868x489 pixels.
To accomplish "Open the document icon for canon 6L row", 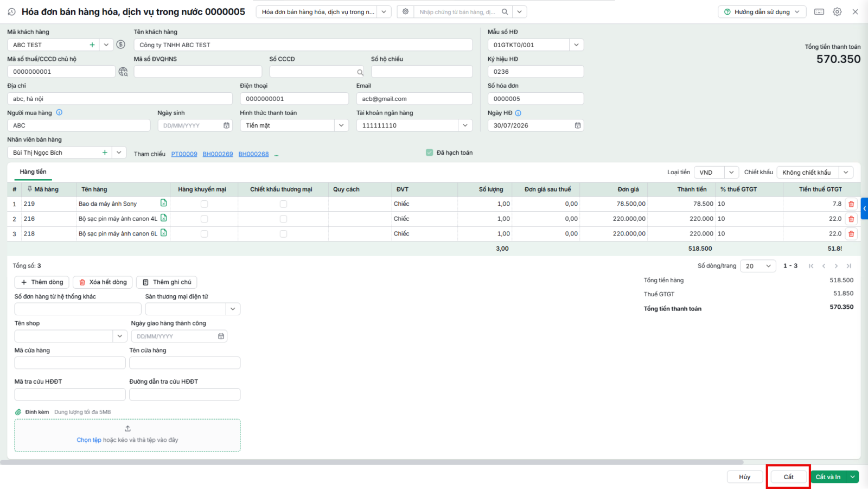I will 163,233.
